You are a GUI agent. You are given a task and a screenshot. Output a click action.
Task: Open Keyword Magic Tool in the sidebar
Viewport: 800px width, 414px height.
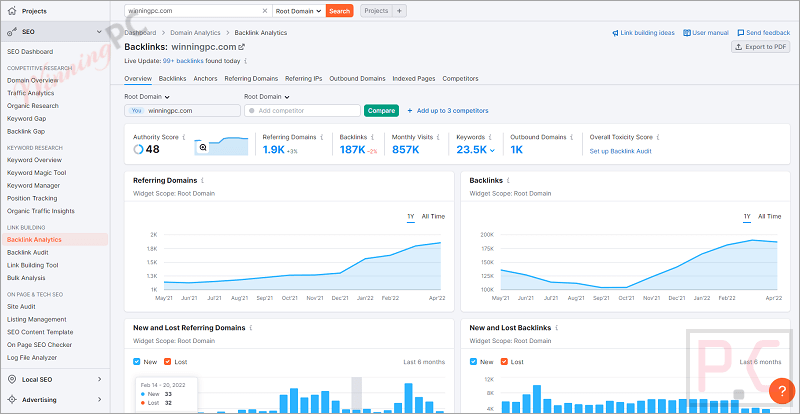(x=37, y=173)
